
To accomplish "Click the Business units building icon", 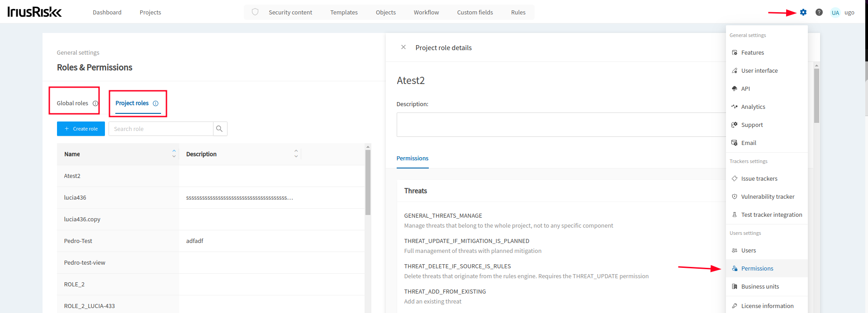I will pyautogui.click(x=735, y=287).
